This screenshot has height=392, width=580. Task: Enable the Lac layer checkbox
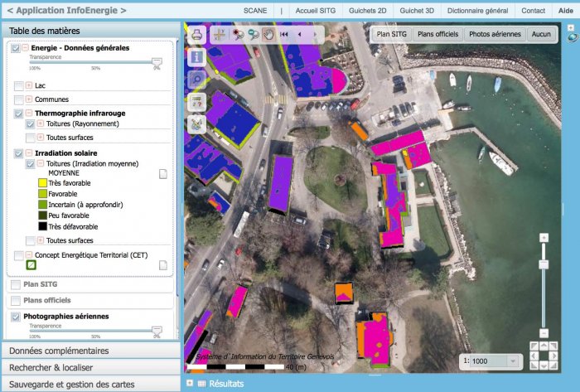(18, 86)
